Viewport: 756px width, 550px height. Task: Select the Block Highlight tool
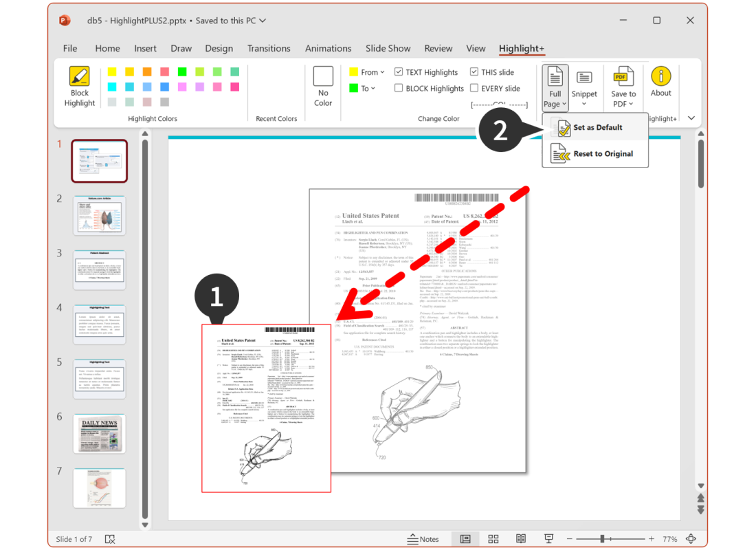click(x=79, y=85)
